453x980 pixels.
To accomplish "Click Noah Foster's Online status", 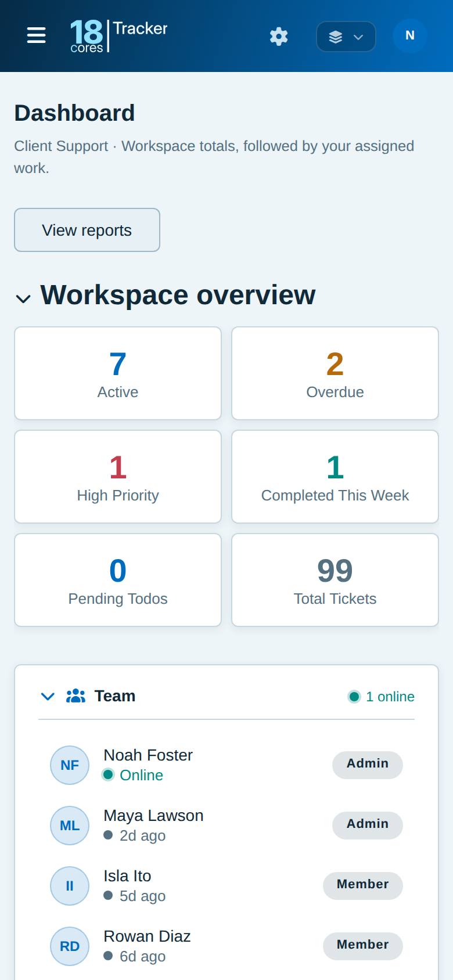I will click(x=133, y=775).
